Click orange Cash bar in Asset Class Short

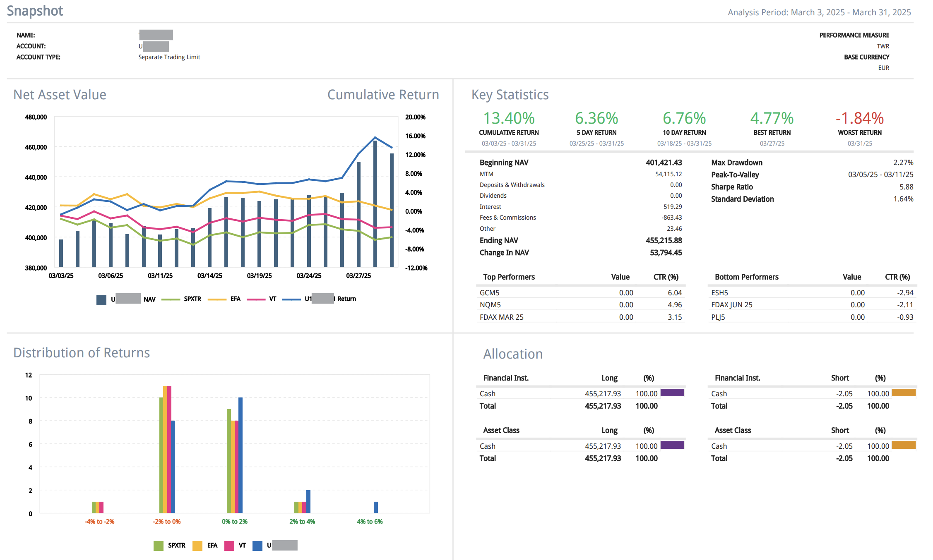coord(903,445)
